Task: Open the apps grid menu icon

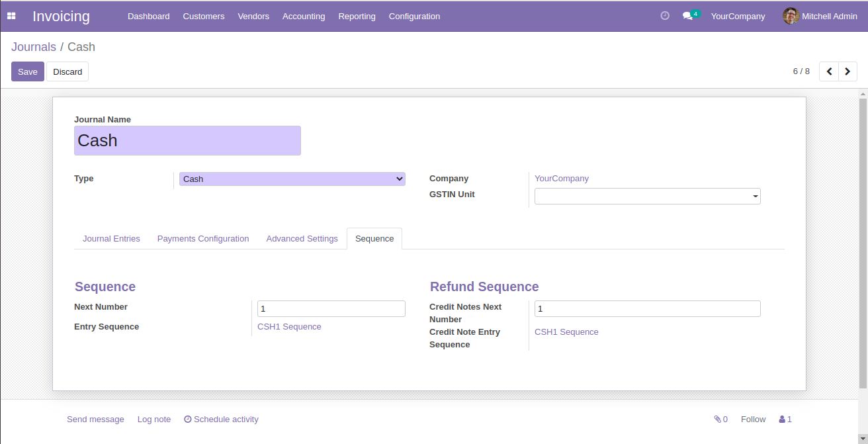Action: (11, 16)
